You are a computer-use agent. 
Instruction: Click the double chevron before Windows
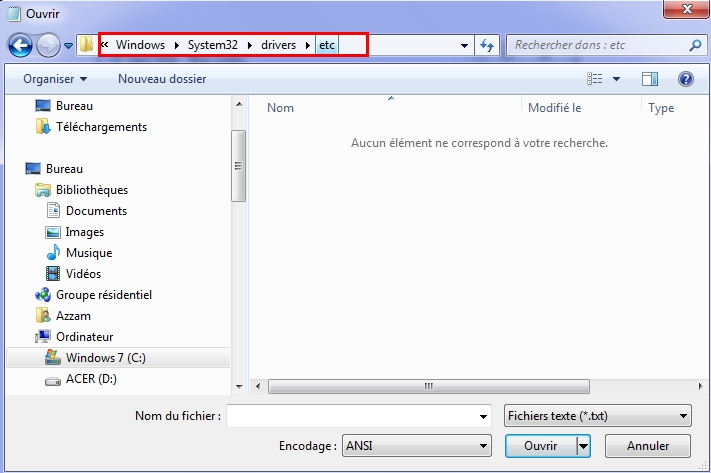pos(105,44)
